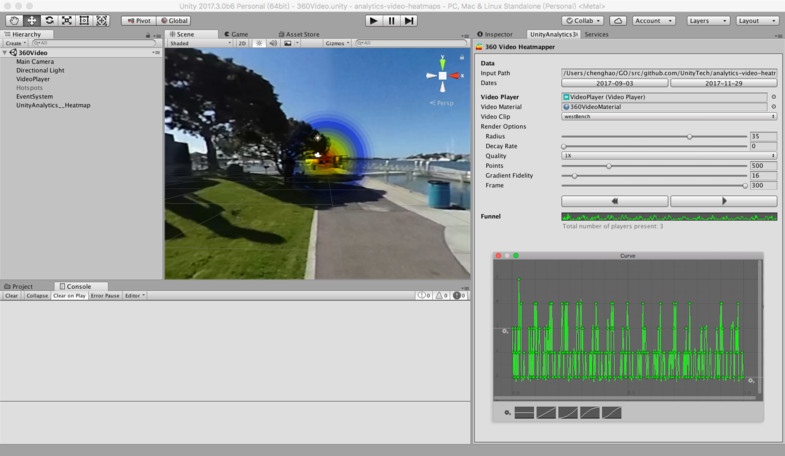Open the Shaded draw mode dropdown

[x=200, y=43]
